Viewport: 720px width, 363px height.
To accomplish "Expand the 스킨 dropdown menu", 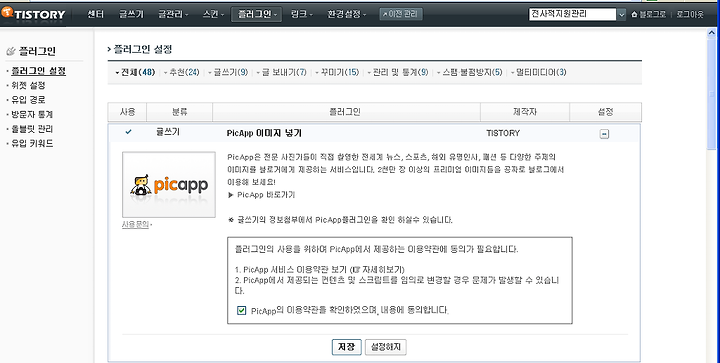I will coord(213,14).
